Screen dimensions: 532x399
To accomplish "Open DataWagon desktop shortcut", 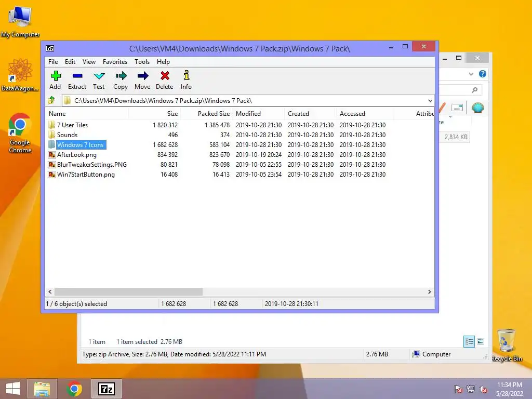I will (x=20, y=75).
